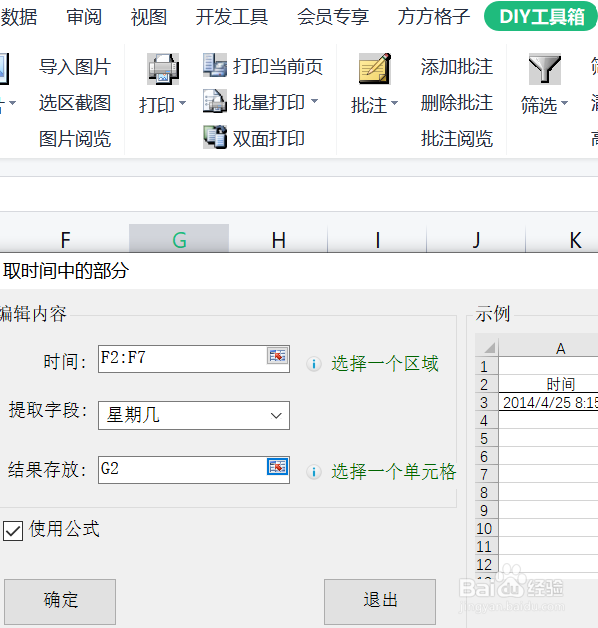Click the Duplex Print (双面打印) icon
This screenshot has width=598, height=628.
coord(215,137)
